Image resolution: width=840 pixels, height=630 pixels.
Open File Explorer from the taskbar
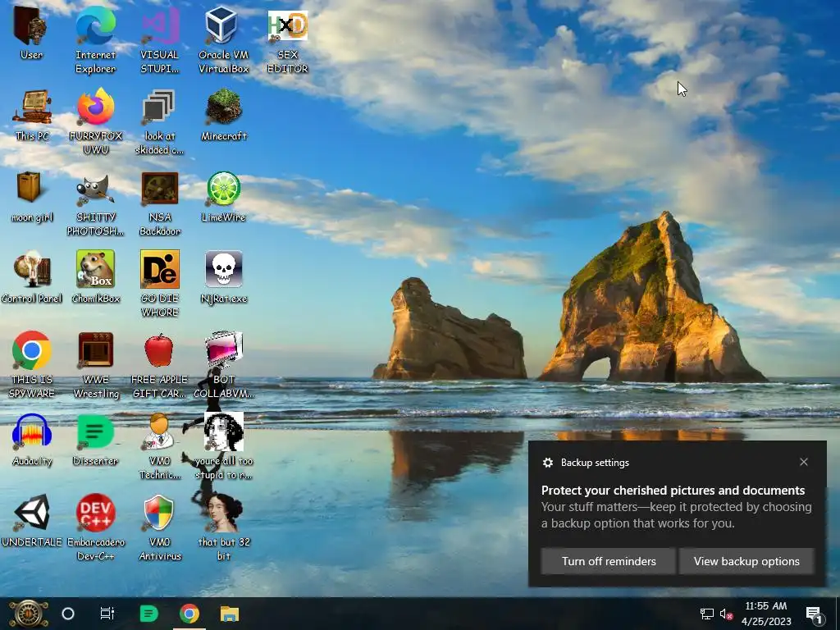click(x=230, y=614)
